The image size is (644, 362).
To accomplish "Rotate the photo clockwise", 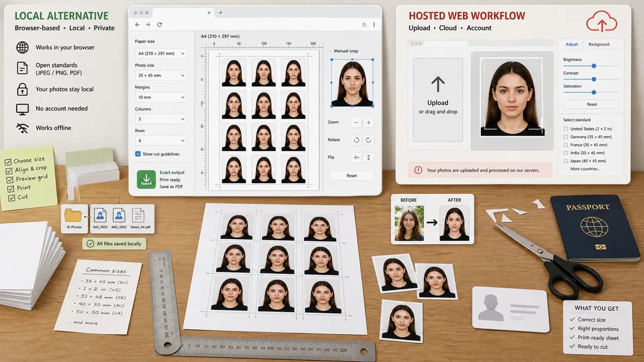I will (x=369, y=140).
